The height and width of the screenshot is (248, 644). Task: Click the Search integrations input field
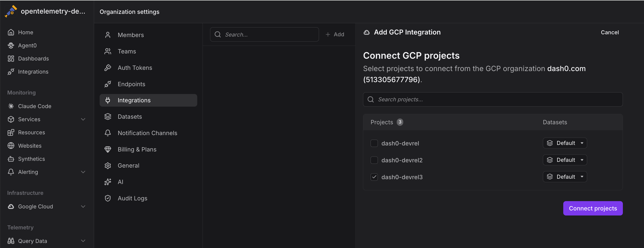pyautogui.click(x=264, y=34)
